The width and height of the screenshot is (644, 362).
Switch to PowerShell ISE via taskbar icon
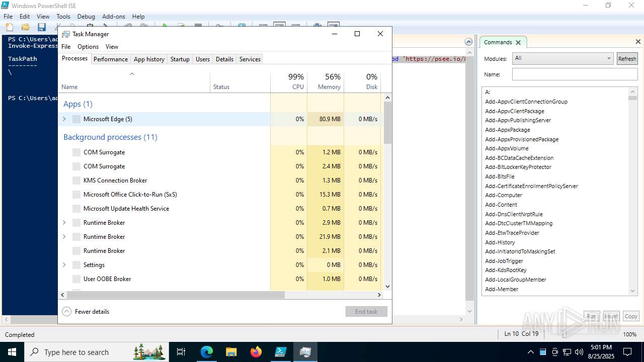pyautogui.click(x=280, y=352)
